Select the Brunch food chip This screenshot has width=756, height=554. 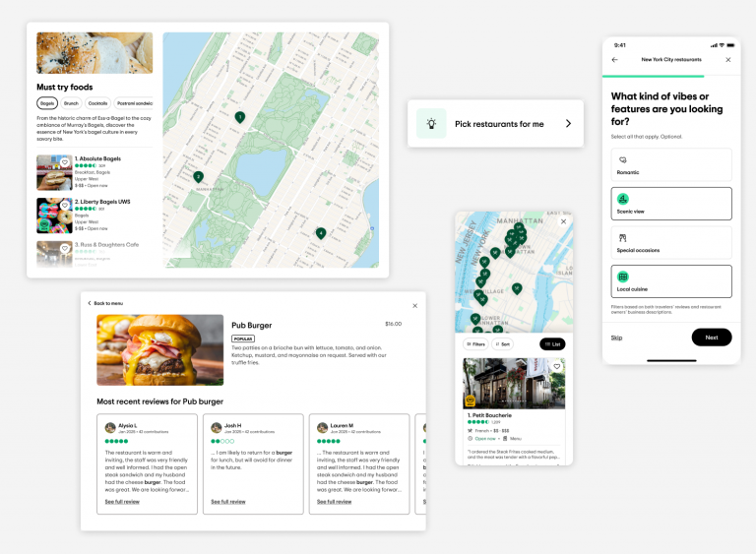point(71,103)
